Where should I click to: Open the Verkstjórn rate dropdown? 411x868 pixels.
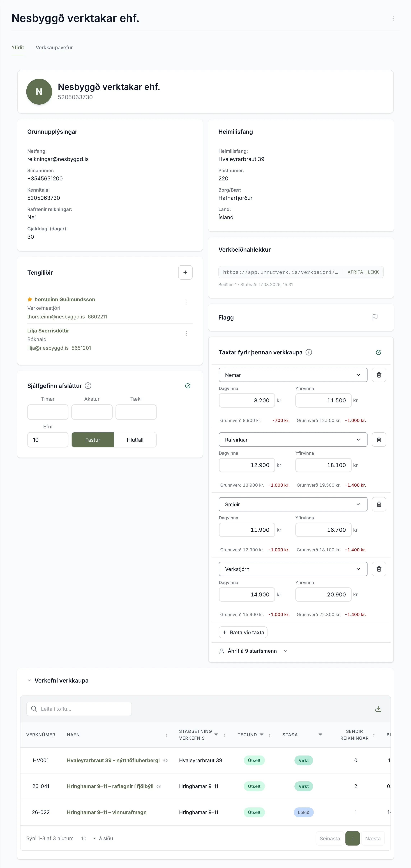point(293,569)
